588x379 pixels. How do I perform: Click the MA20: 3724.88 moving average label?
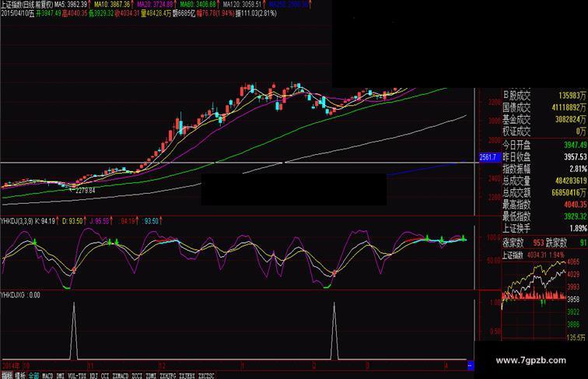(x=156, y=5)
